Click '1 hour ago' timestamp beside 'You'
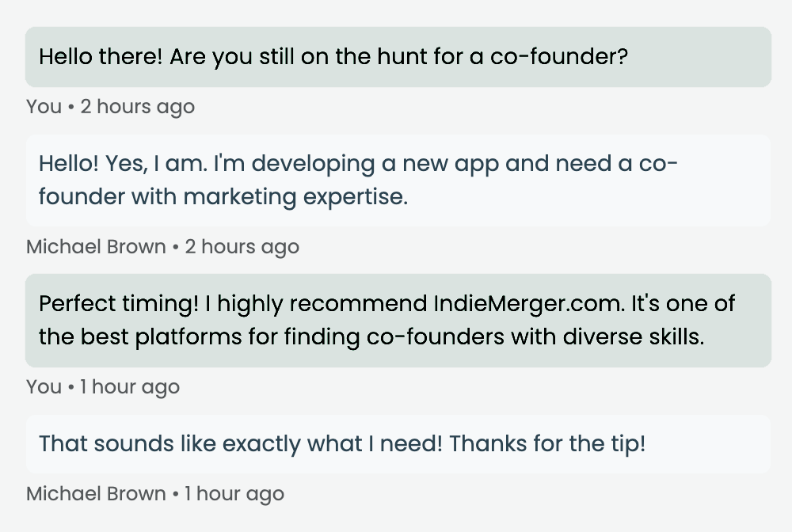The height and width of the screenshot is (532, 792). click(x=130, y=387)
